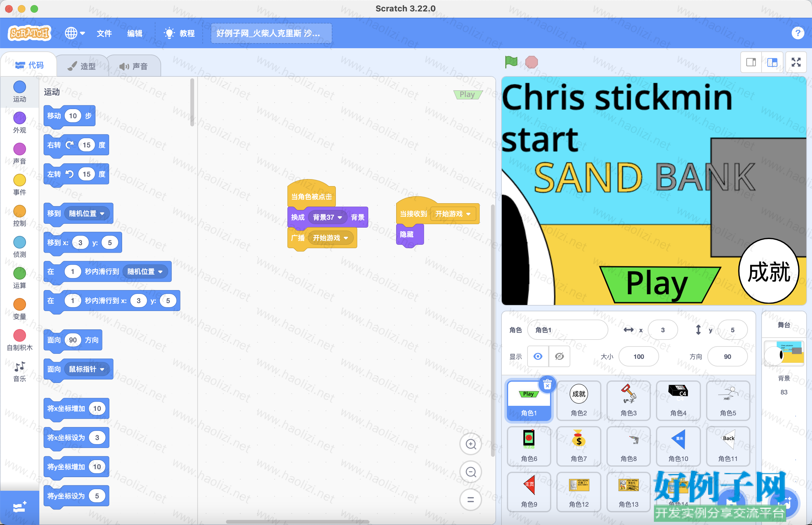Open the 教程 tutorials button

coord(180,33)
